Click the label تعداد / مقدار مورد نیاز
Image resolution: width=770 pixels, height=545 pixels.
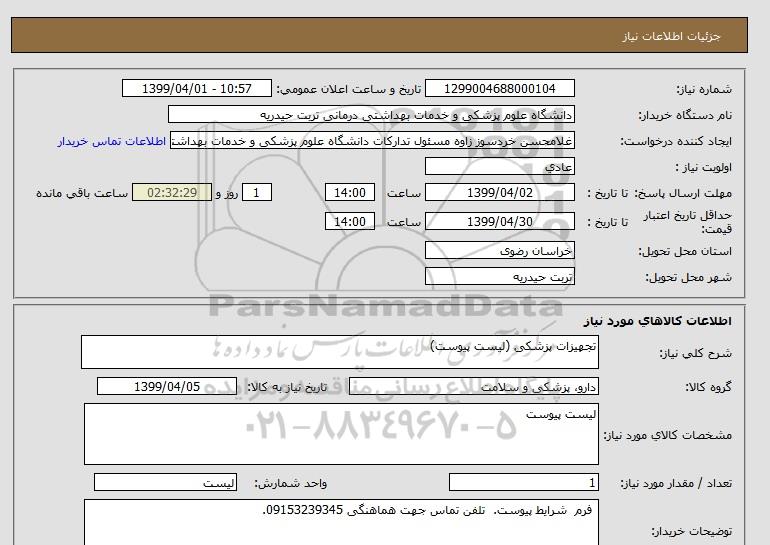click(676, 484)
